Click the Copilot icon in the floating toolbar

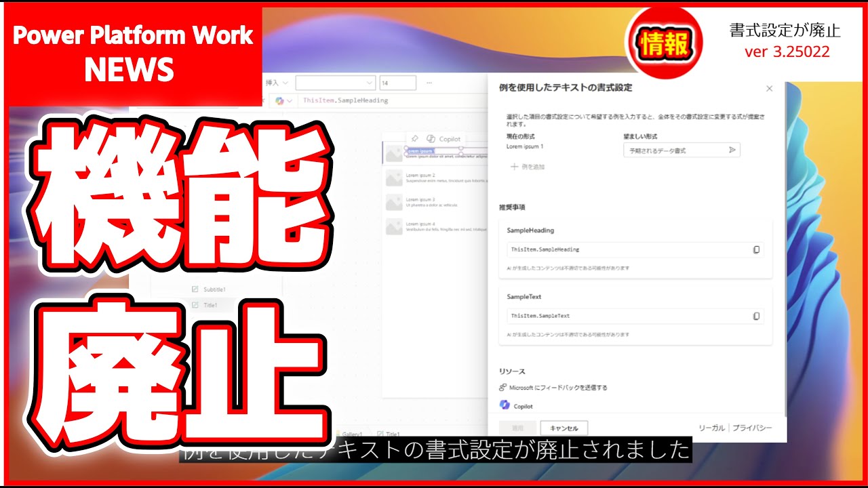(x=430, y=138)
